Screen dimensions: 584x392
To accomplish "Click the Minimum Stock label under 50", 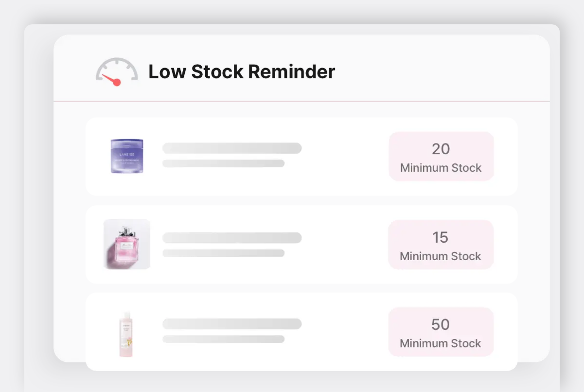I will click(440, 343).
